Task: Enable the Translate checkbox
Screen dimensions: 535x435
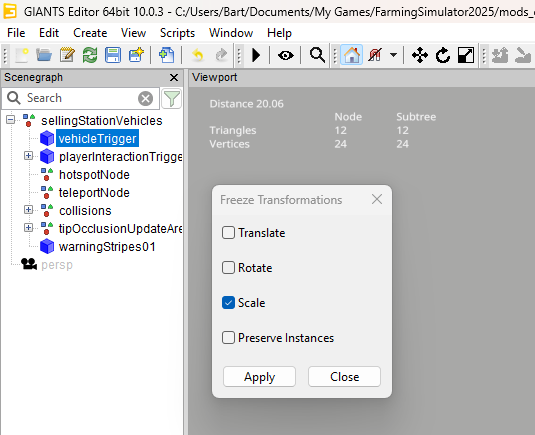Action: 228,233
